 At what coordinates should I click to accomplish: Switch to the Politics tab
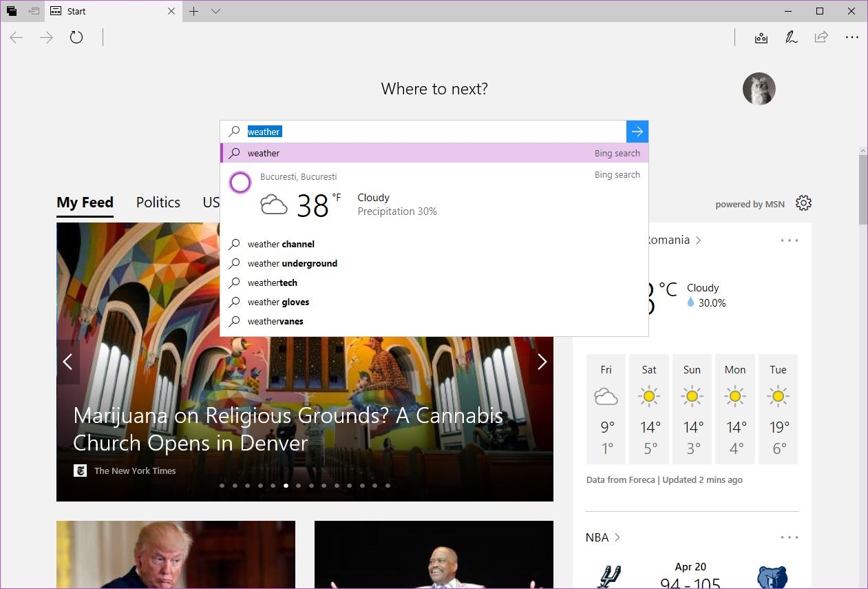tap(158, 203)
